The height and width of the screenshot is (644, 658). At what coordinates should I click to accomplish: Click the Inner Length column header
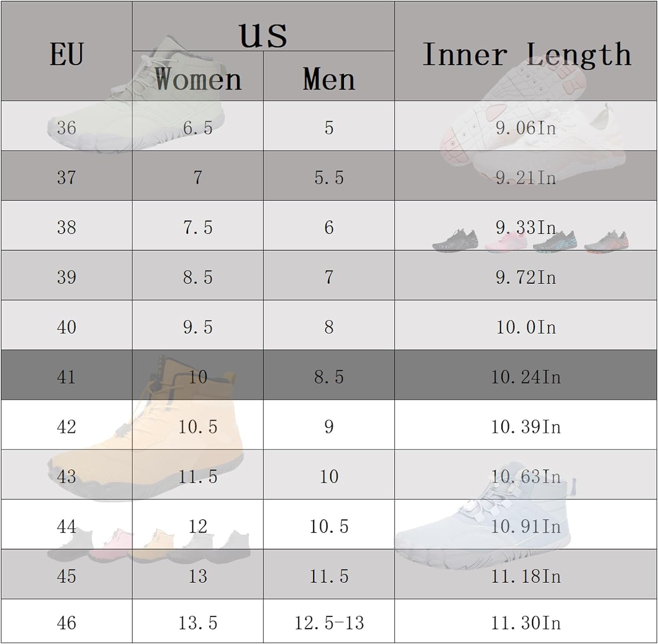(x=526, y=54)
